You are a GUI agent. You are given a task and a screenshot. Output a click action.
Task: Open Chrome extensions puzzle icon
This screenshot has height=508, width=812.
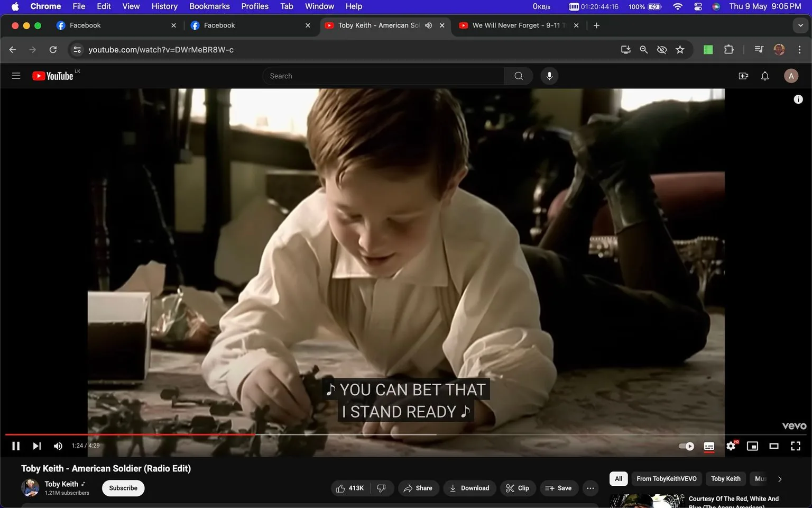(x=728, y=49)
